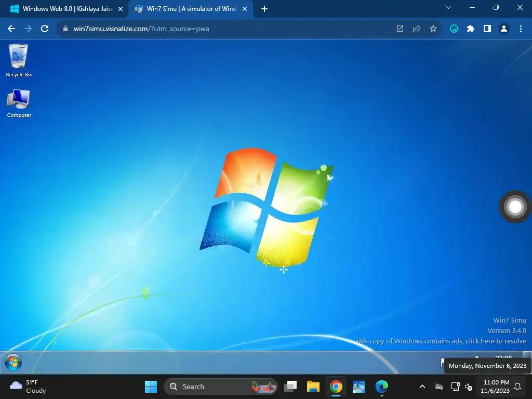Open the tab search chevron
532x399 pixels.
[448, 7]
